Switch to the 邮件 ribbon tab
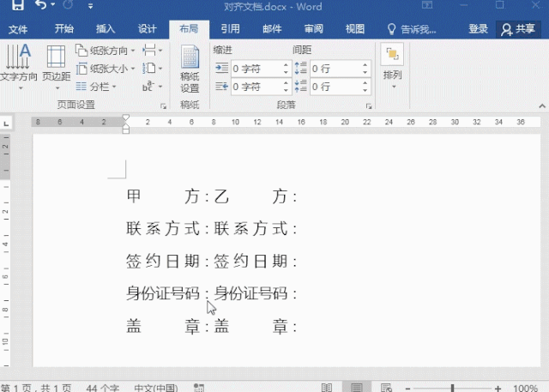The height and width of the screenshot is (392, 549). [272, 28]
